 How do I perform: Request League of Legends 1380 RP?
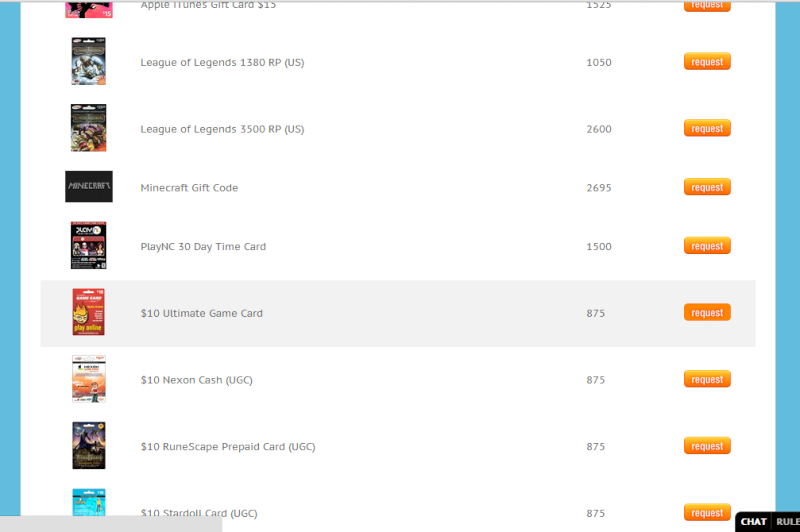coord(707,62)
